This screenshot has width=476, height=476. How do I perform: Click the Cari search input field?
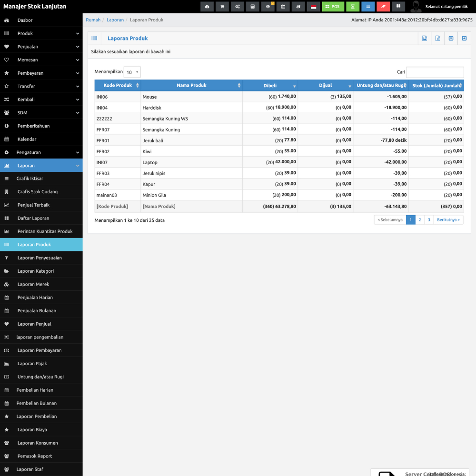coord(435,72)
